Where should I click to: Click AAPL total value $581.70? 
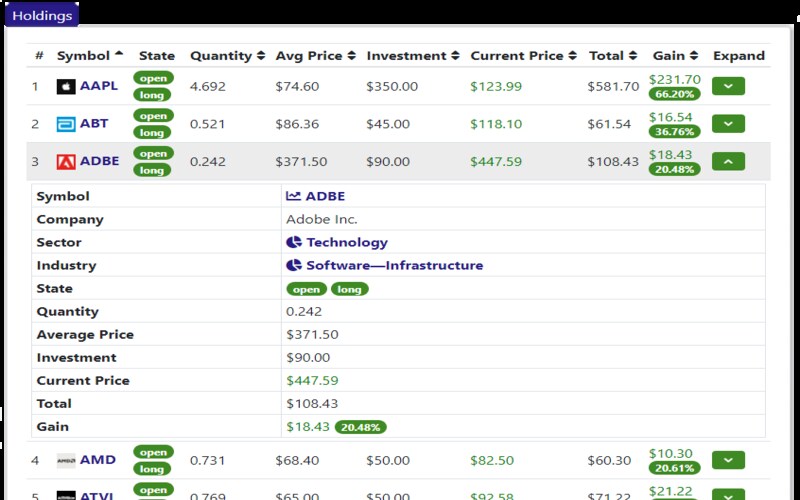613,86
